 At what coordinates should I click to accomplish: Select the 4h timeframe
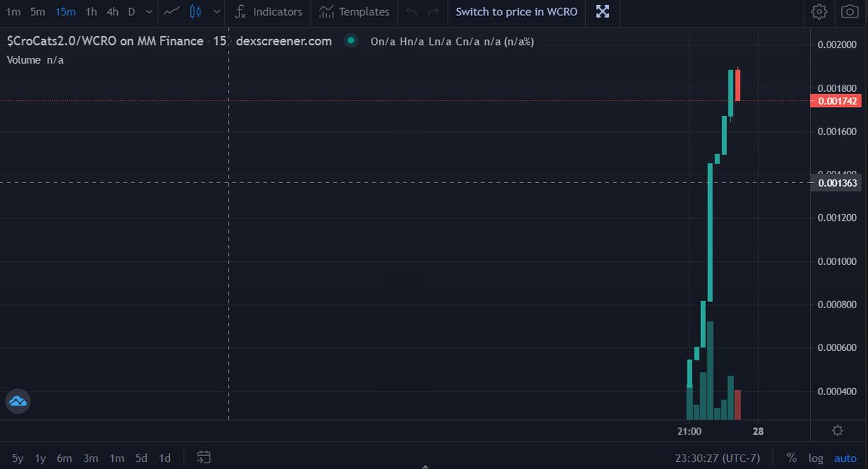[112, 12]
